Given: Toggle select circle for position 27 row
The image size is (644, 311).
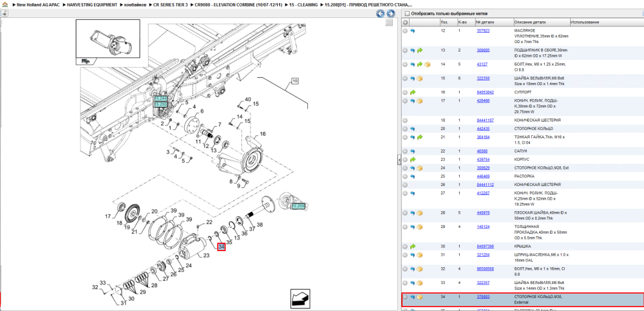Looking at the screenshot, I should (405, 193).
